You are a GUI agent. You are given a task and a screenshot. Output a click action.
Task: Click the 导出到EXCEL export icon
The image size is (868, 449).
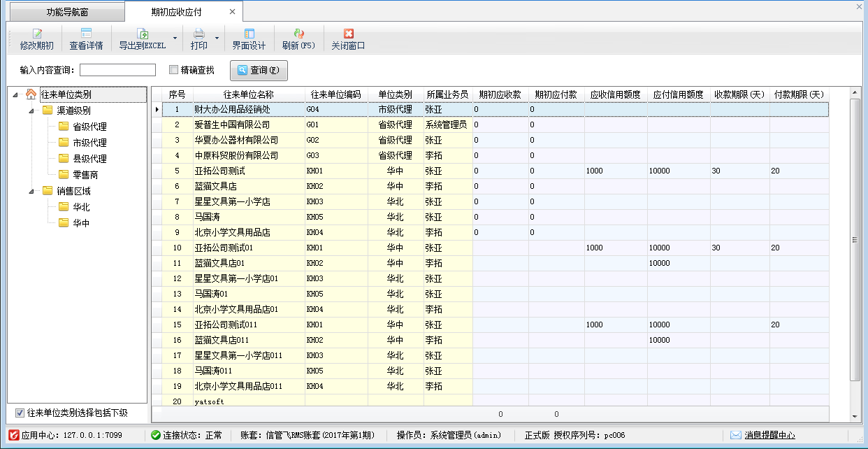(x=142, y=34)
